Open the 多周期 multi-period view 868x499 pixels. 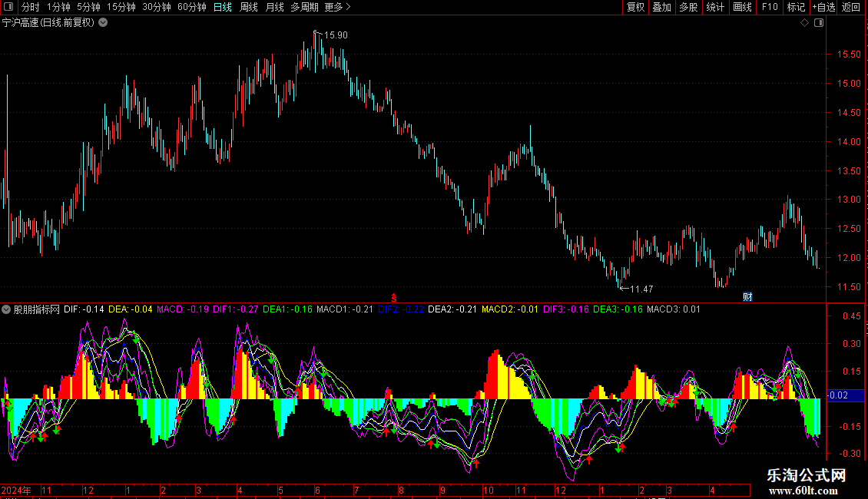pyautogui.click(x=304, y=7)
